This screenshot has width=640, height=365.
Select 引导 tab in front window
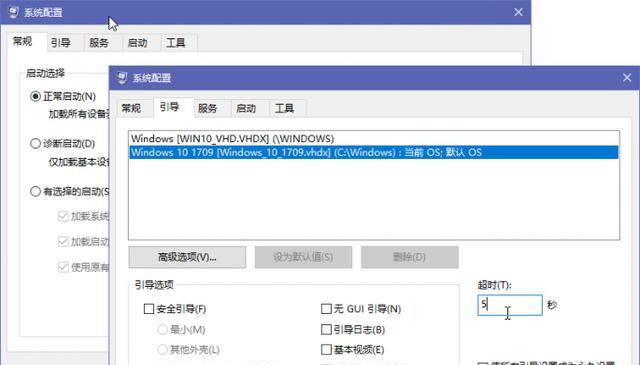[x=169, y=107]
